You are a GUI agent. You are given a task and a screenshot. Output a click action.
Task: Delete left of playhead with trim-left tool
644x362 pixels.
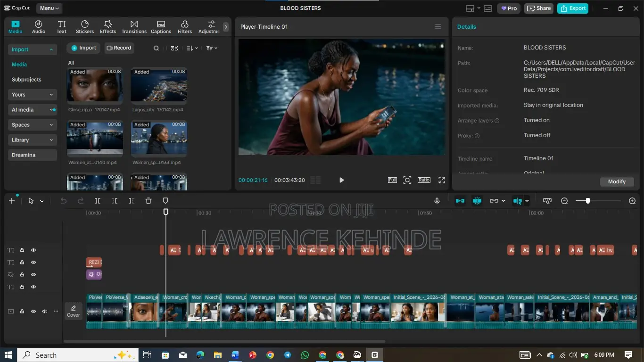tap(115, 201)
